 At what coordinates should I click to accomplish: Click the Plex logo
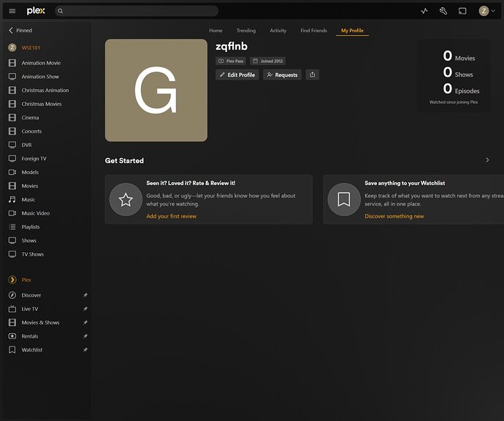pos(36,11)
